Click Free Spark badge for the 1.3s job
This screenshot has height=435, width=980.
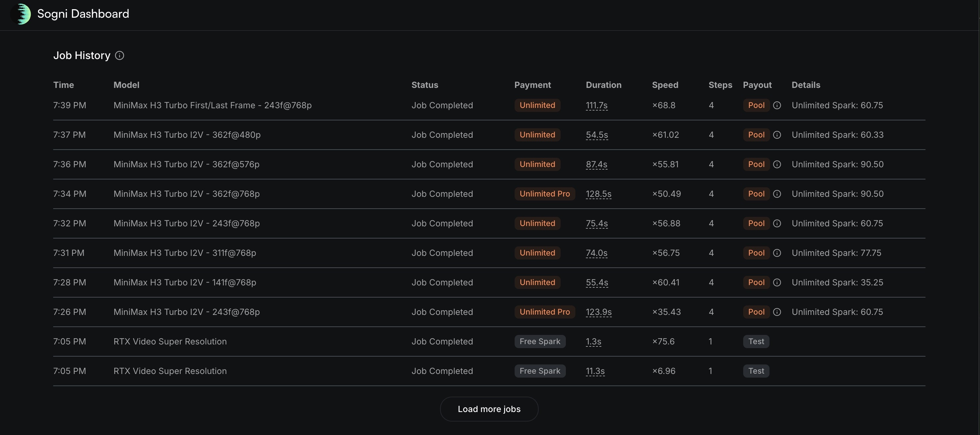pyautogui.click(x=540, y=341)
